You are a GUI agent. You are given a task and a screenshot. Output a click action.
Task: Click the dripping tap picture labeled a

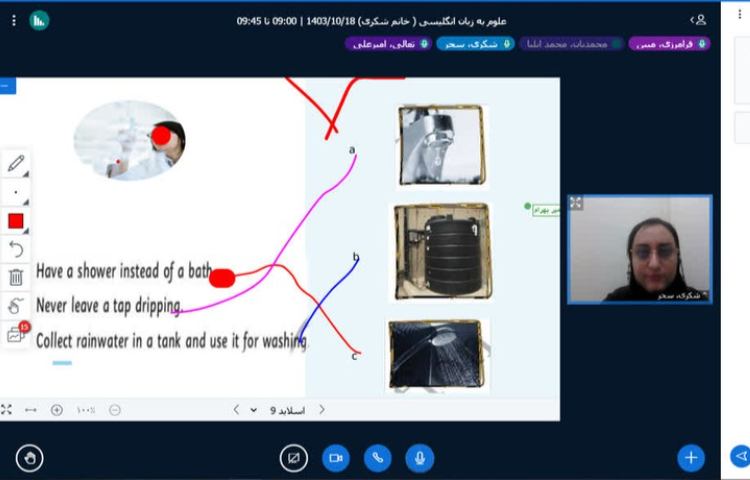(442, 145)
